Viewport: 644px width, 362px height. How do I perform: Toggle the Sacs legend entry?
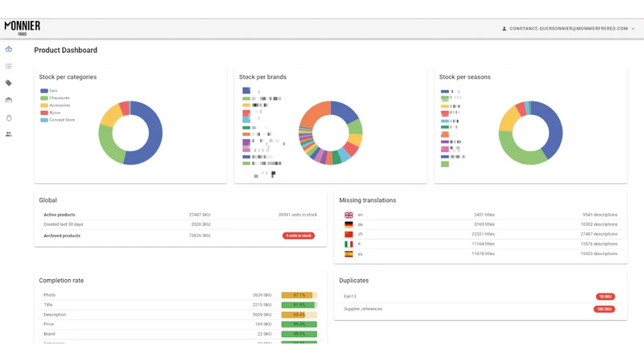coord(49,91)
